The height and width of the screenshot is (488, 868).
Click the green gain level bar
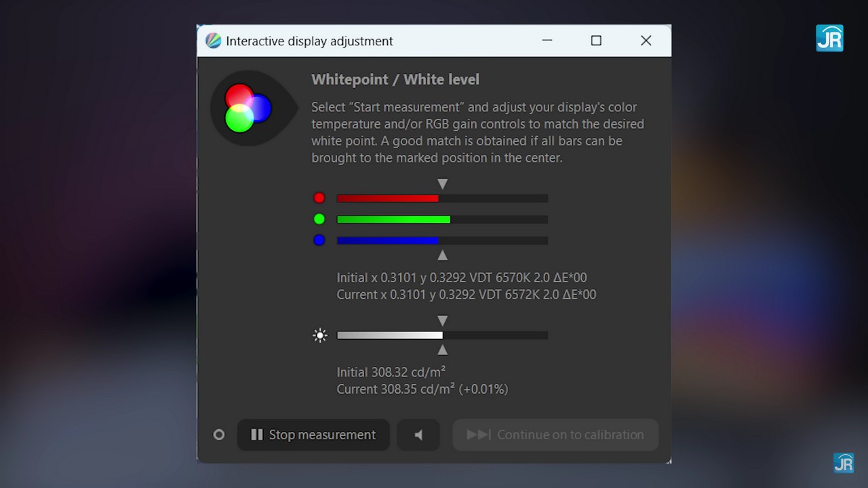(442, 220)
